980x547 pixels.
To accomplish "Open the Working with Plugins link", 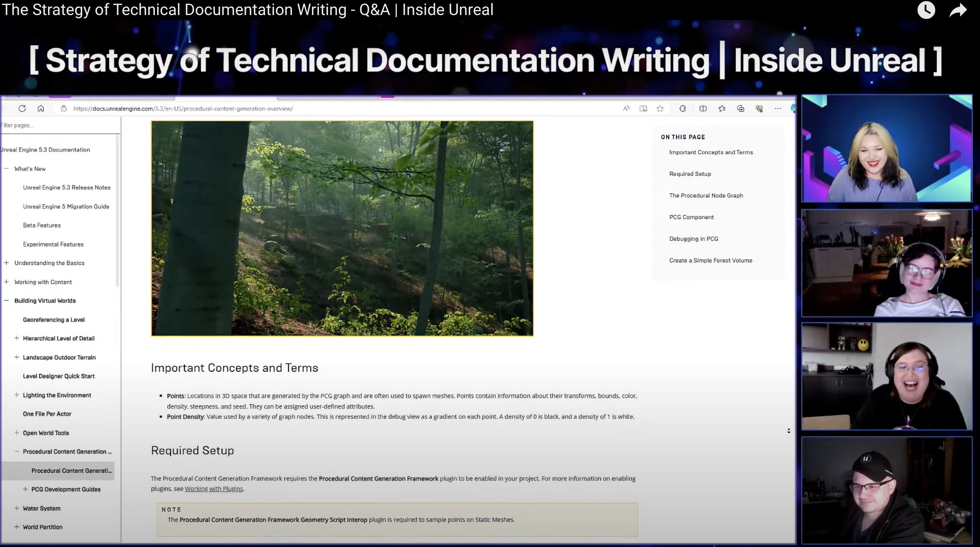I will pos(214,488).
